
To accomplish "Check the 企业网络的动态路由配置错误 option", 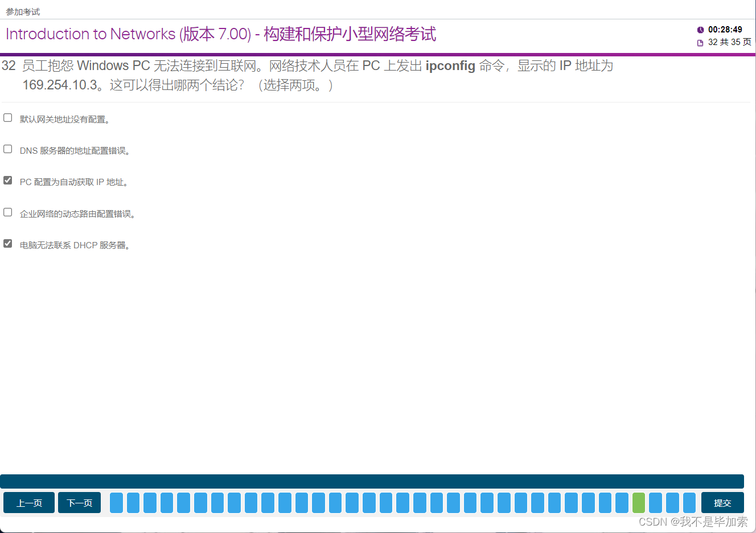I will [7, 212].
